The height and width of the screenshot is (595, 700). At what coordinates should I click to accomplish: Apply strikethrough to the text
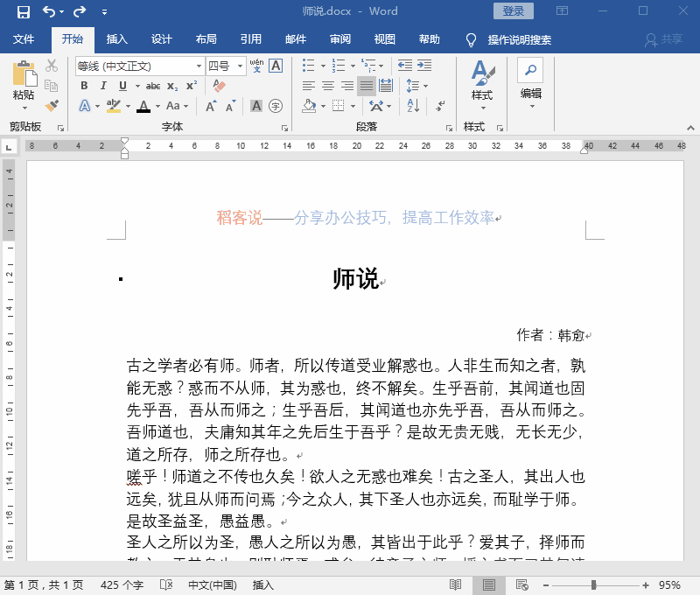[x=153, y=85]
